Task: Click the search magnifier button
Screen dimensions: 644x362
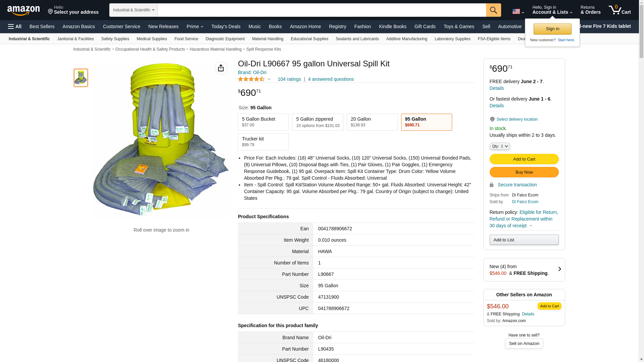Action: (x=493, y=10)
